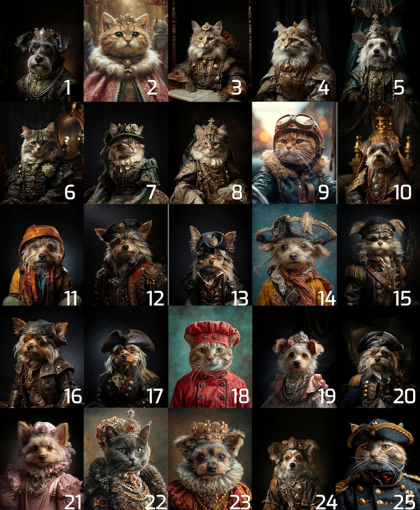Viewport: 420px width, 510px height.
Task: Click portrait 6, tabby cat beside mirror
Action: (42, 153)
